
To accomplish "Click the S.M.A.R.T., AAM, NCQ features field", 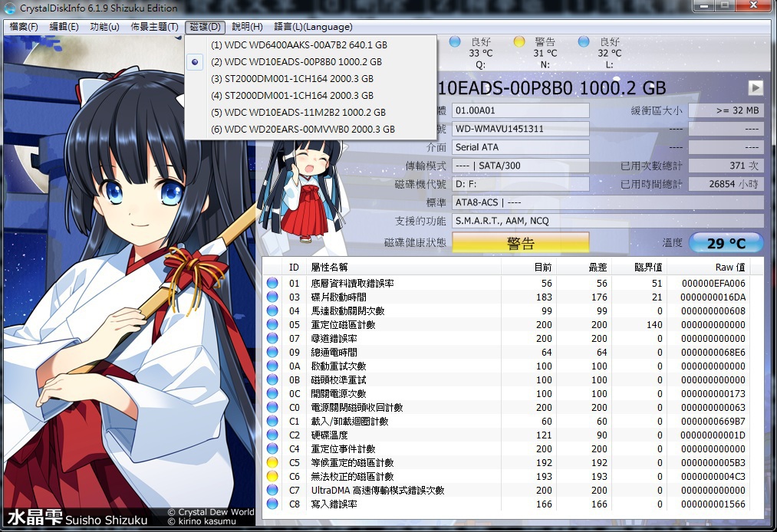I will [607, 221].
